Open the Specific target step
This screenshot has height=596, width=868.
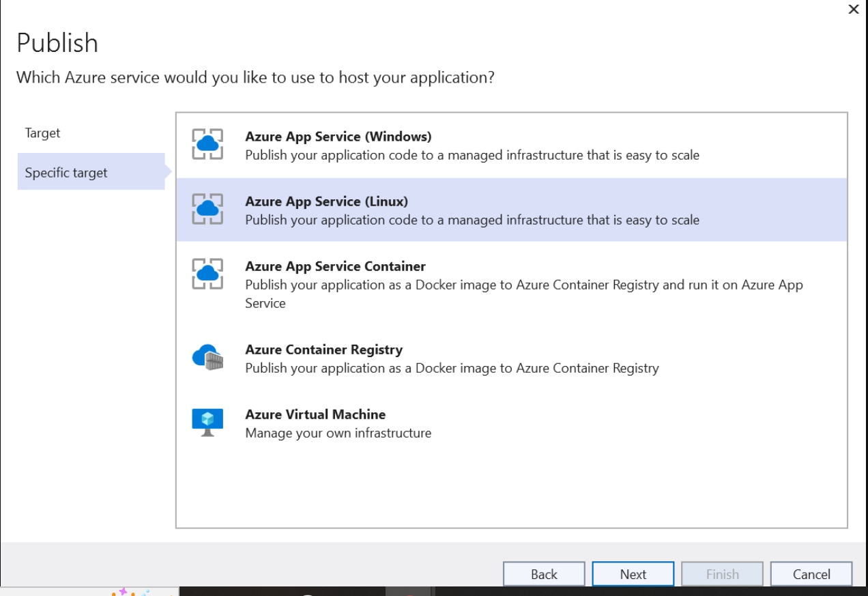[x=66, y=173]
